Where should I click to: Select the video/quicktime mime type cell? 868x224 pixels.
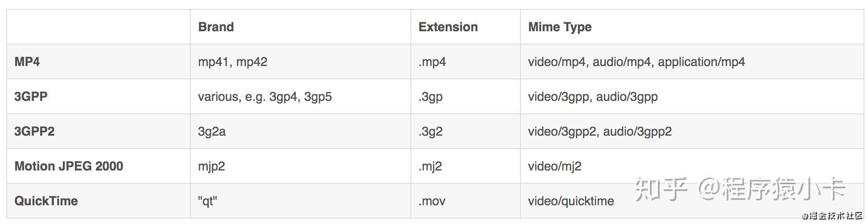[571, 201]
